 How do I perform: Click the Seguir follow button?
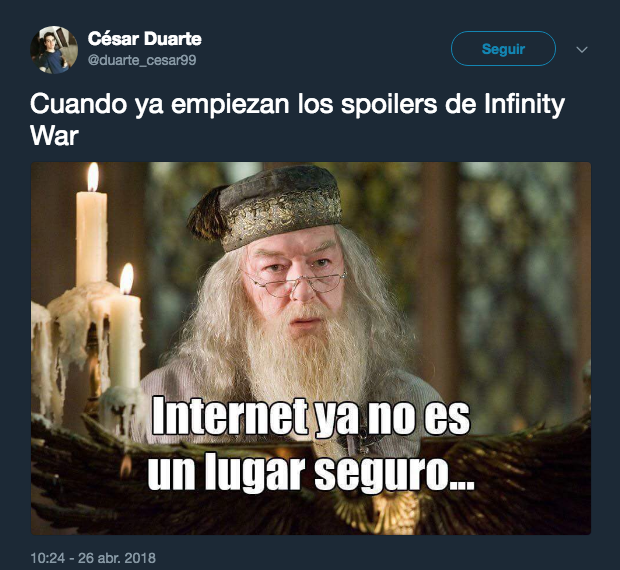tap(503, 49)
